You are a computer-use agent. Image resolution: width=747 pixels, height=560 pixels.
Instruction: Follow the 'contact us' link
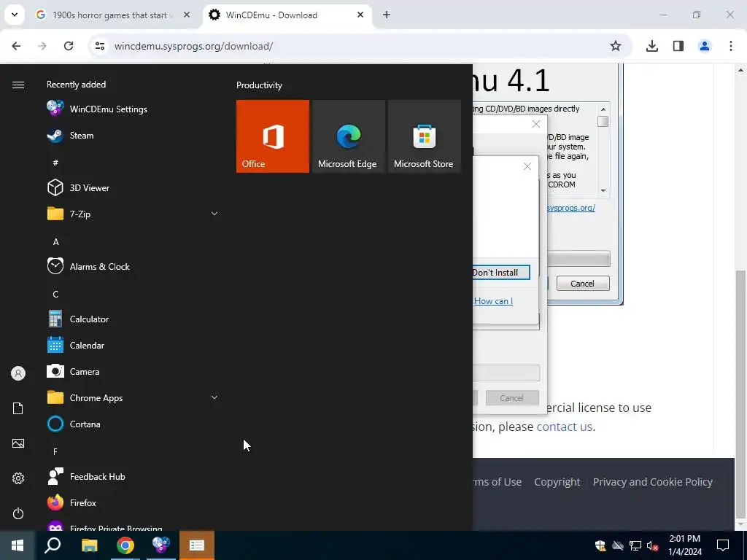click(x=564, y=426)
